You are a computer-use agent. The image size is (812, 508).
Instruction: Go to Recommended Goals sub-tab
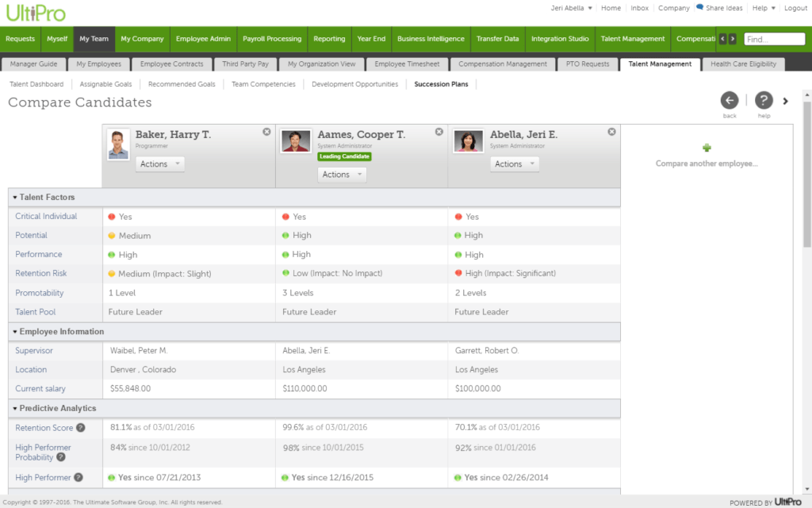click(x=182, y=84)
